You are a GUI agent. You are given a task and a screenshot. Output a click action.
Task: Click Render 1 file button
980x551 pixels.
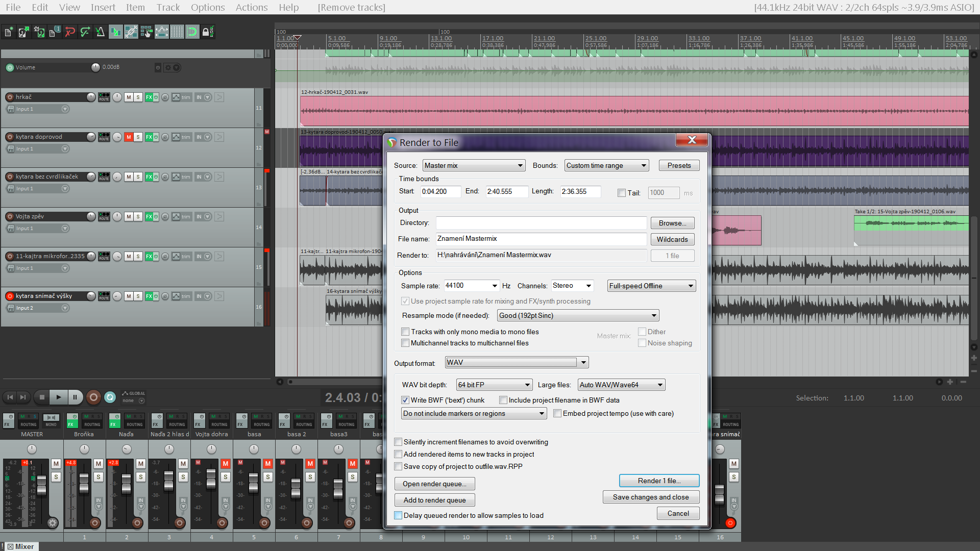click(x=658, y=481)
